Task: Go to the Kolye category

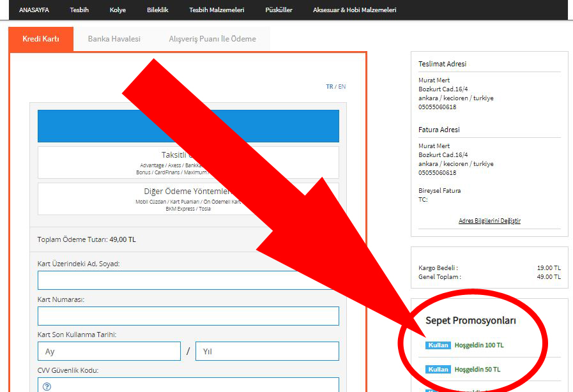Action: pyautogui.click(x=118, y=10)
